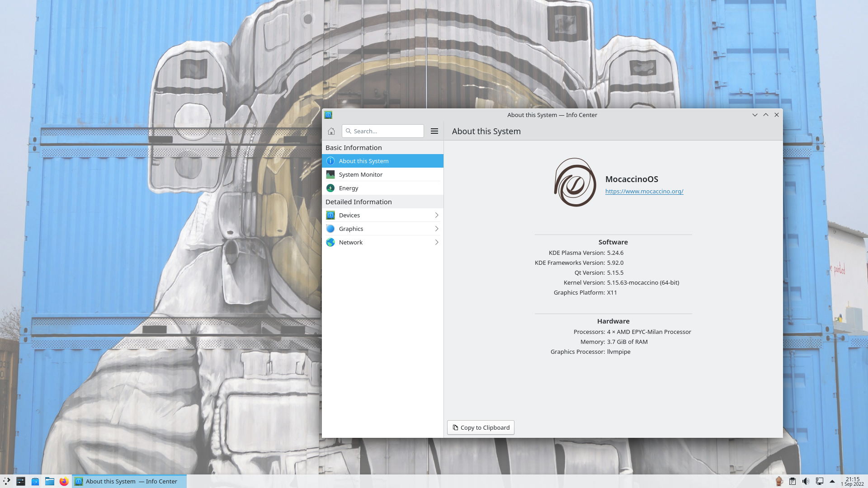Viewport: 868px width, 488px height.
Task: Click the MocaccinoOS logo image
Action: pos(575,182)
